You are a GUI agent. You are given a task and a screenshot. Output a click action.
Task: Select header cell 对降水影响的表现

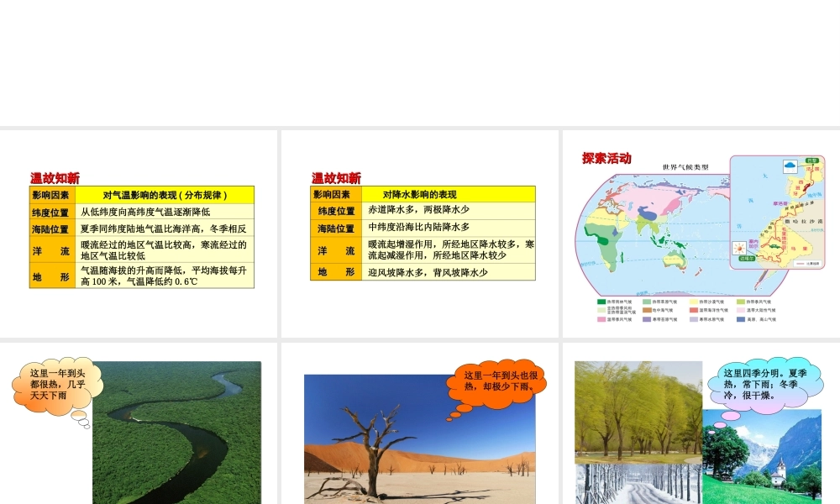point(449,194)
